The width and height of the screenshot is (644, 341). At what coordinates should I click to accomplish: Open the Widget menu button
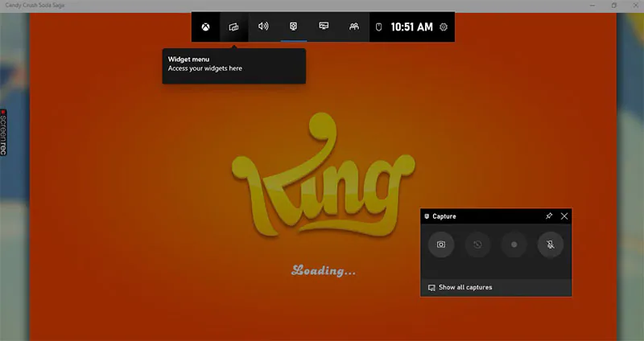[233, 27]
